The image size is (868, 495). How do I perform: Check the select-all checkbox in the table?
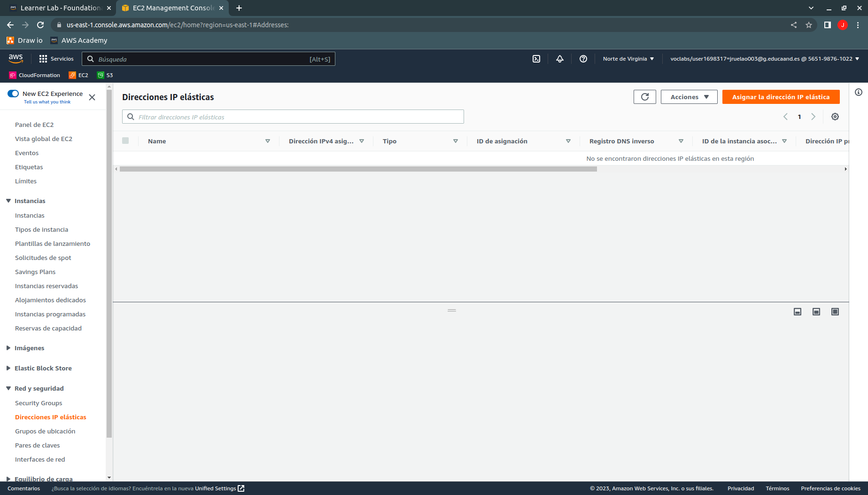125,141
